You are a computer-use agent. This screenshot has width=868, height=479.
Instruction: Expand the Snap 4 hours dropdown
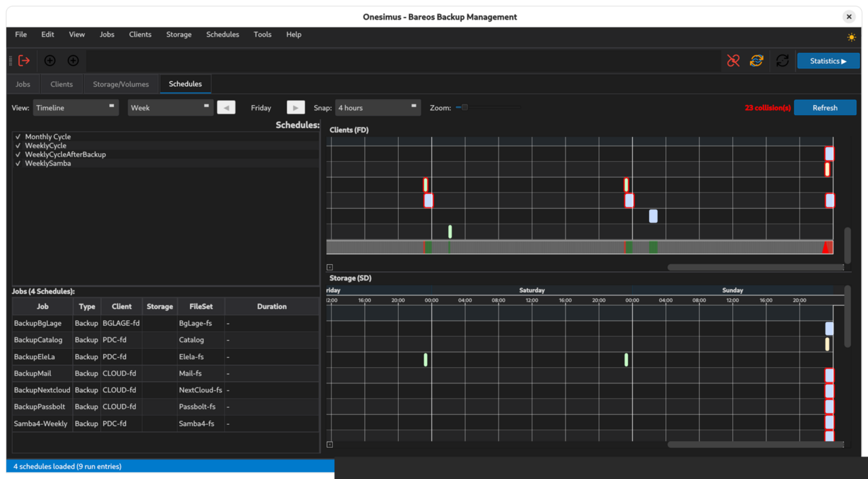[x=378, y=108]
